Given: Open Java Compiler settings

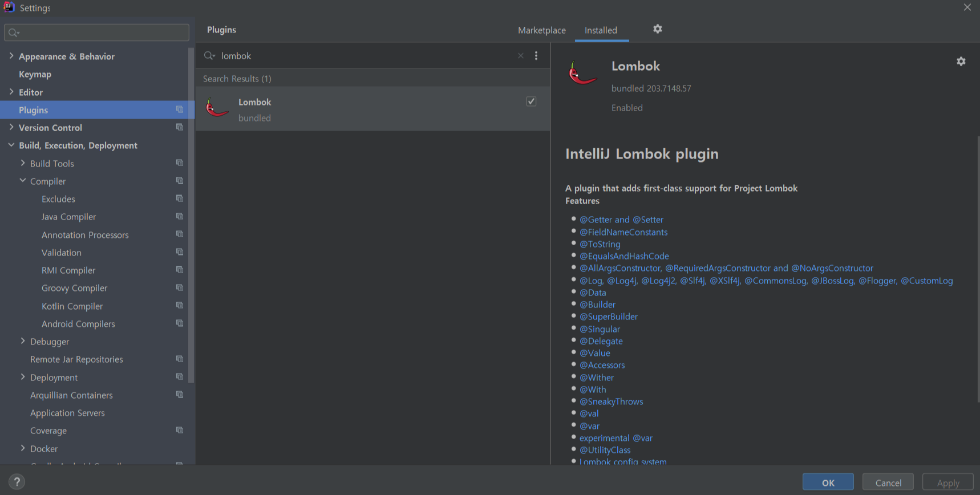Looking at the screenshot, I should pos(68,217).
